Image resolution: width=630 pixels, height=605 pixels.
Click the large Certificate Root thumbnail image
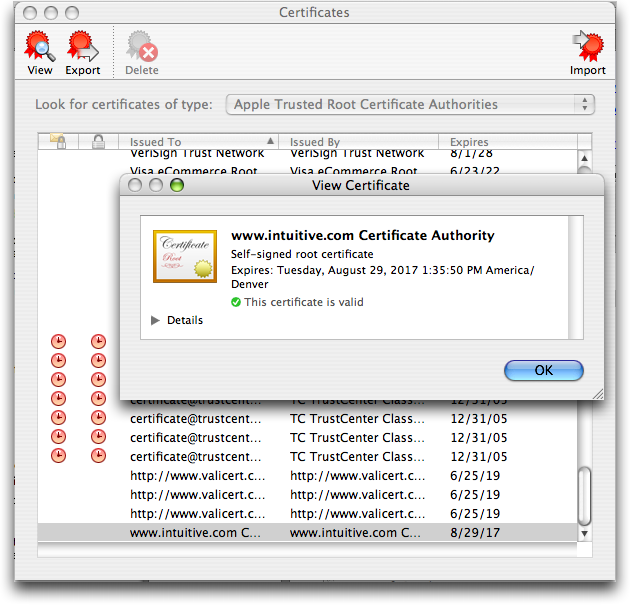[x=185, y=256]
